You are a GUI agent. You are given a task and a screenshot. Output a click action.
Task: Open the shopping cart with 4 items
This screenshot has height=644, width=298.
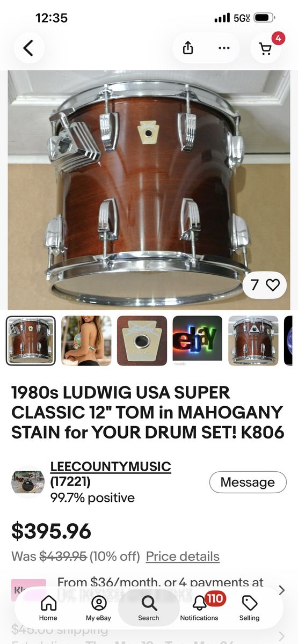(266, 48)
